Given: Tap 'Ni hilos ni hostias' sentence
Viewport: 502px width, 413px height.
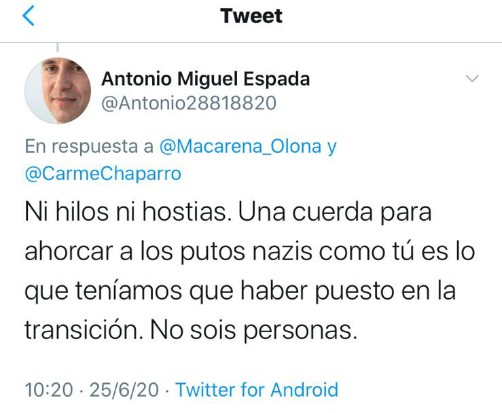Looking at the screenshot, I should [x=128, y=212].
